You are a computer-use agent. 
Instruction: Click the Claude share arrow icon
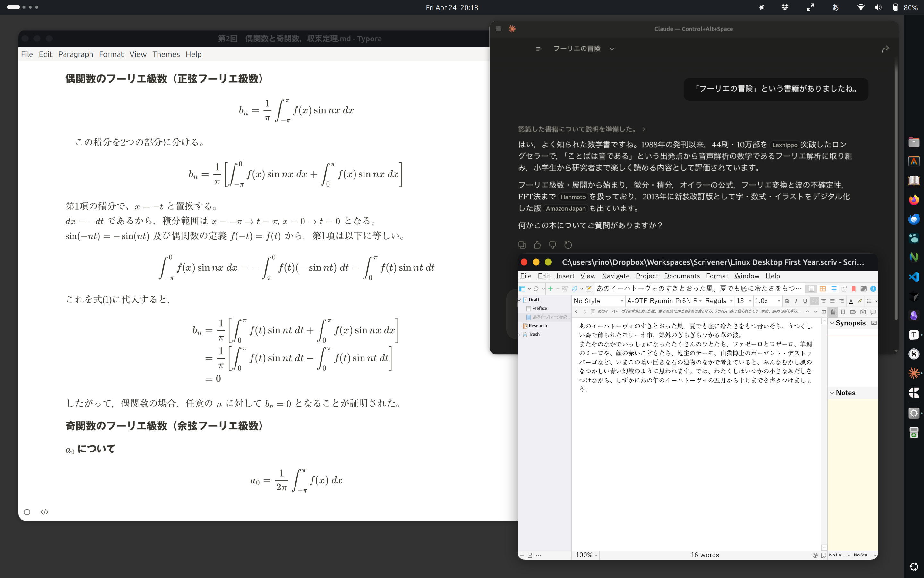pyautogui.click(x=886, y=49)
